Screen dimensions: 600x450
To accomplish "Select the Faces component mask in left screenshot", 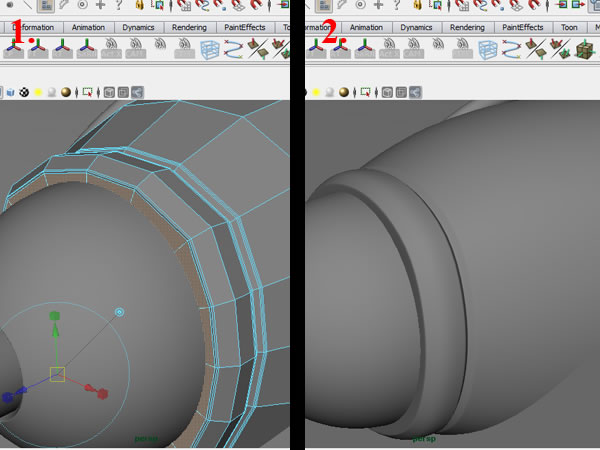I will point(46,5).
